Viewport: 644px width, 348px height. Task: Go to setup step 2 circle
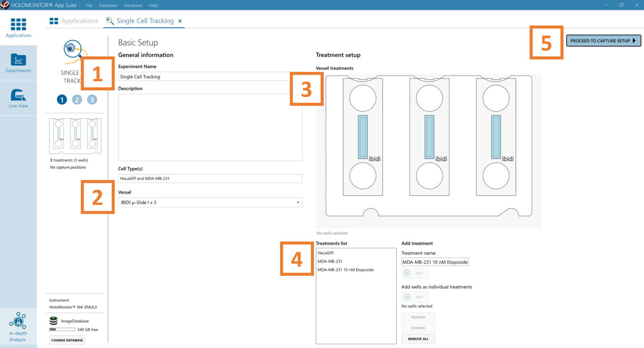pyautogui.click(x=77, y=99)
